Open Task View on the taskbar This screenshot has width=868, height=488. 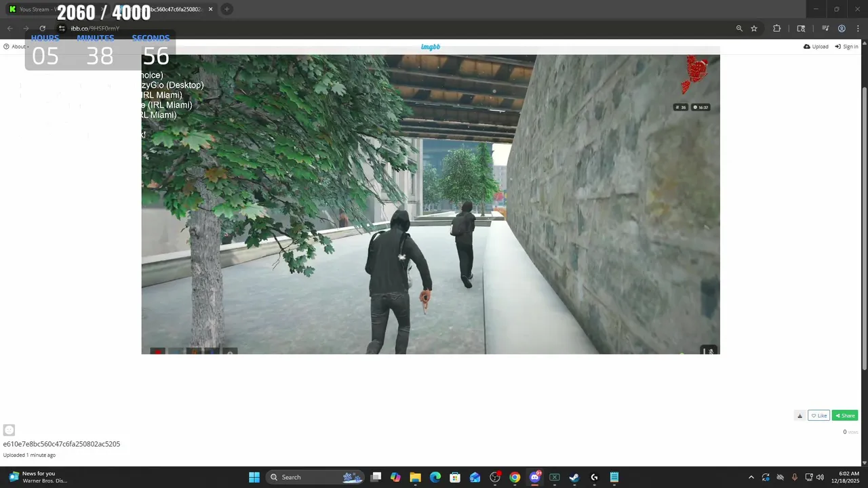pos(376,477)
